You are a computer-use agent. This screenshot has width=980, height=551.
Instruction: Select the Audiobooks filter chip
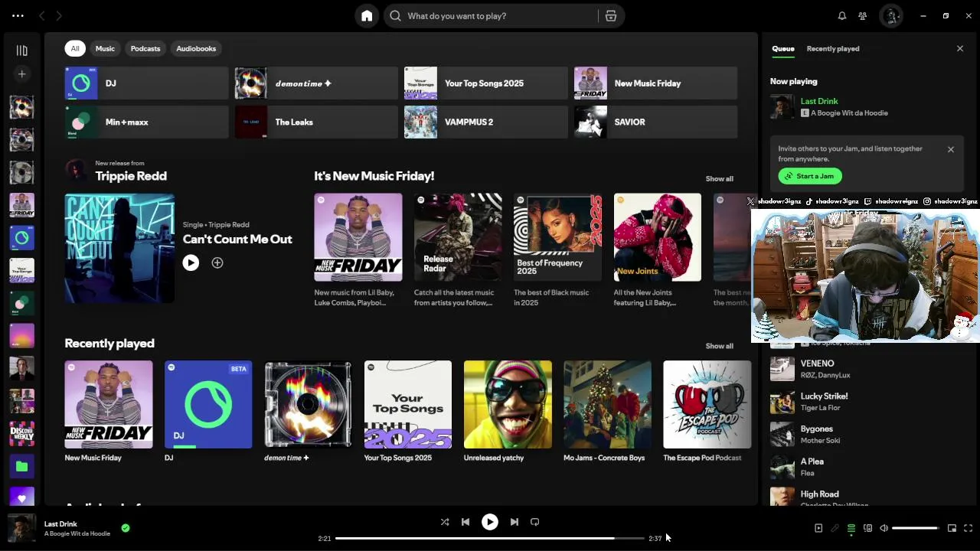196,48
